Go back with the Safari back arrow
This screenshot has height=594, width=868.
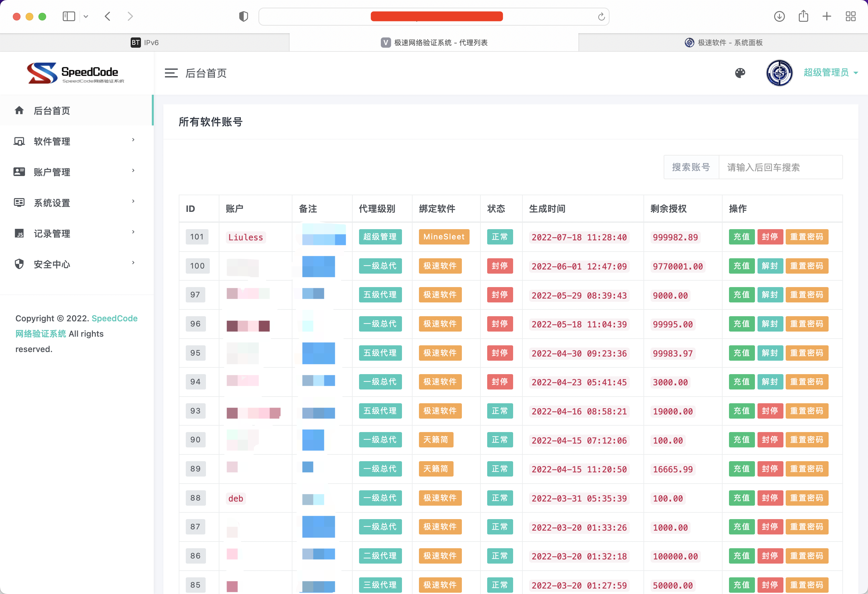click(108, 16)
